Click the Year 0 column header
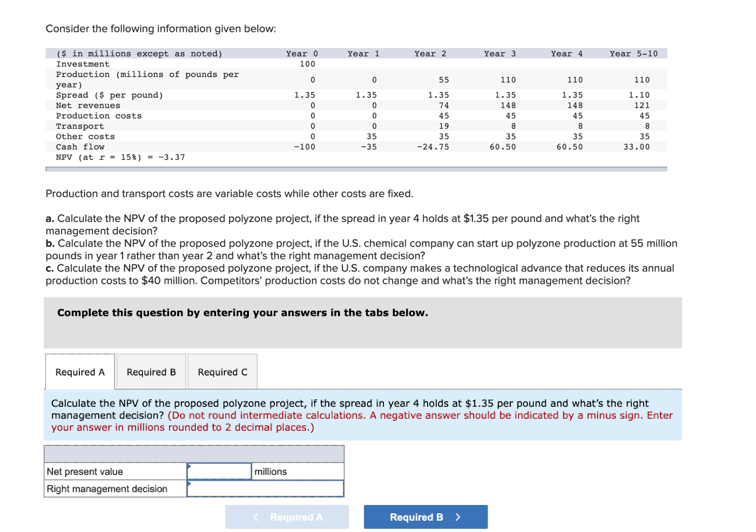Screen dimensions: 756x532 (x=302, y=53)
